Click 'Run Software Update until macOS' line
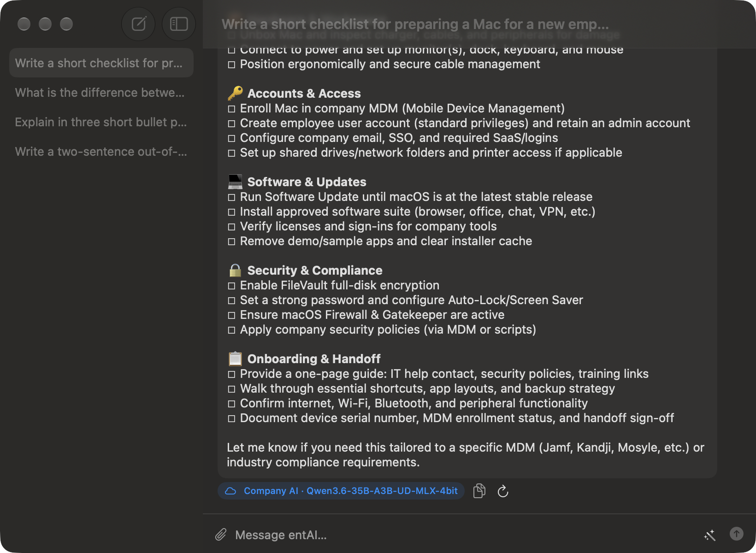This screenshot has width=756, height=553. tap(410, 197)
